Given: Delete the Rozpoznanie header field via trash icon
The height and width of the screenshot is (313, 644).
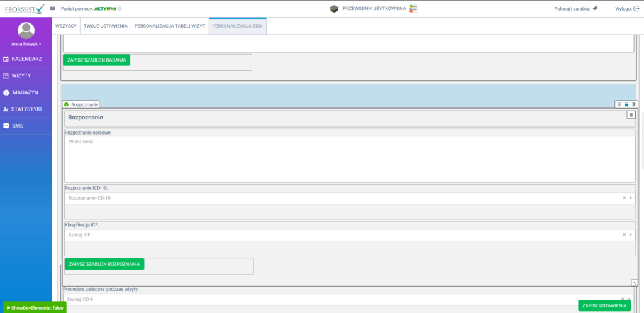Looking at the screenshot, I should (x=631, y=114).
